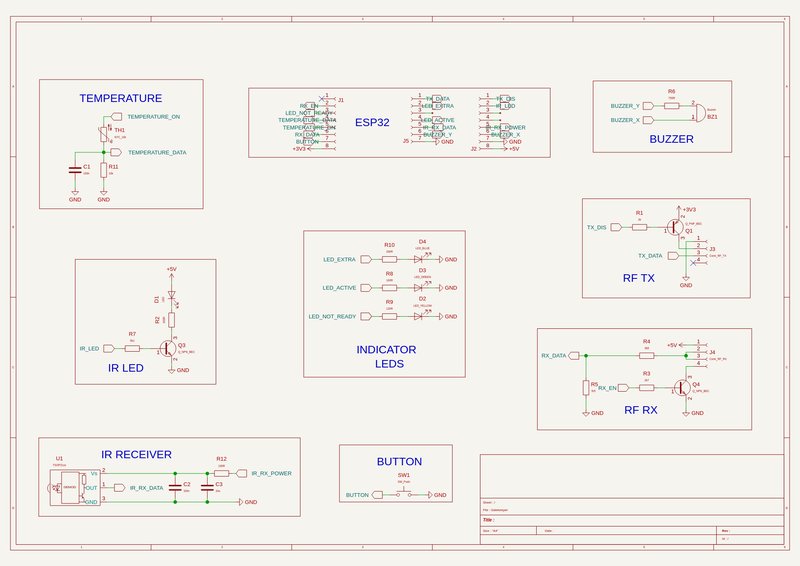Click the IR_RX_DATA label in IR Receiver
The width and height of the screenshot is (800, 566).
tap(146, 488)
